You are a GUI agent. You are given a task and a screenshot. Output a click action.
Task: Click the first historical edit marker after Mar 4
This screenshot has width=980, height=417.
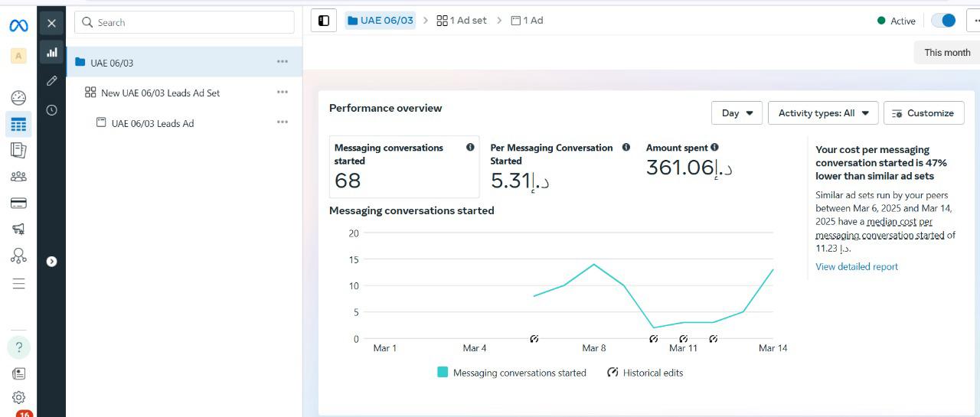click(x=534, y=339)
